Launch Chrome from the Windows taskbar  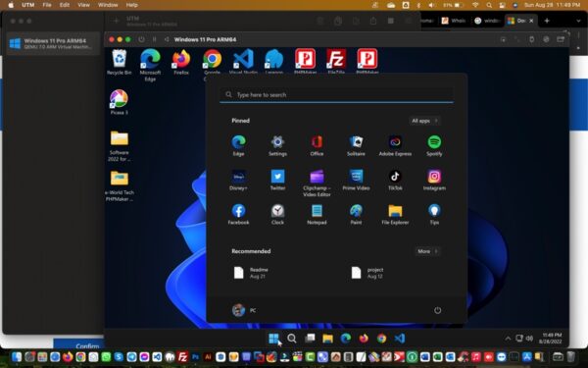[382, 339]
